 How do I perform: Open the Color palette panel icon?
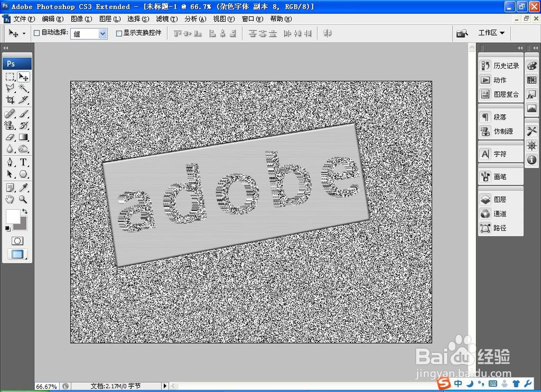(532, 65)
